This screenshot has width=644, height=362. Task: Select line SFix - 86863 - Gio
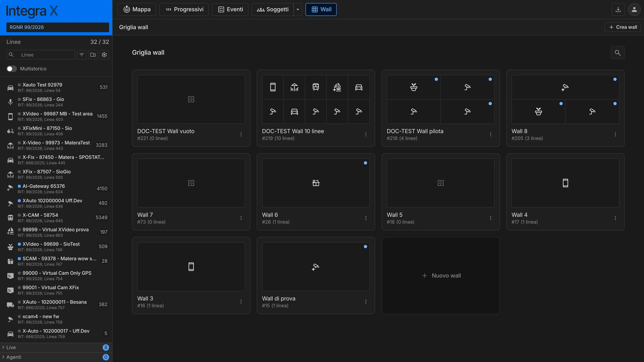(x=56, y=102)
